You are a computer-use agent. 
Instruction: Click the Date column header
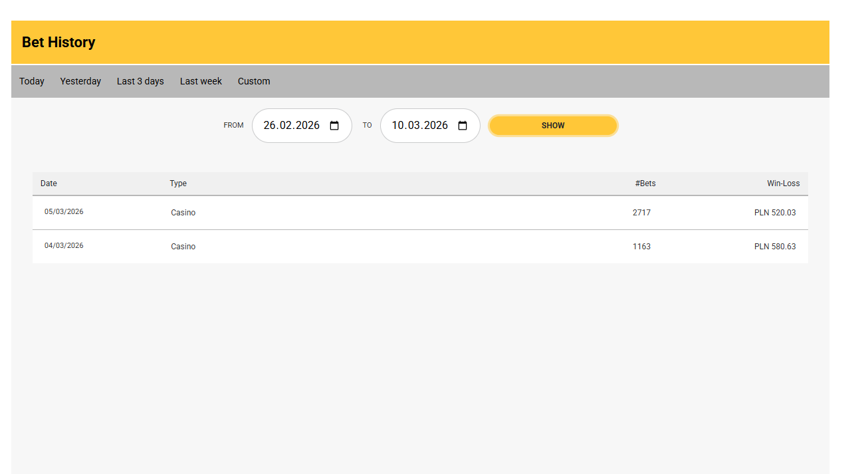[49, 183]
